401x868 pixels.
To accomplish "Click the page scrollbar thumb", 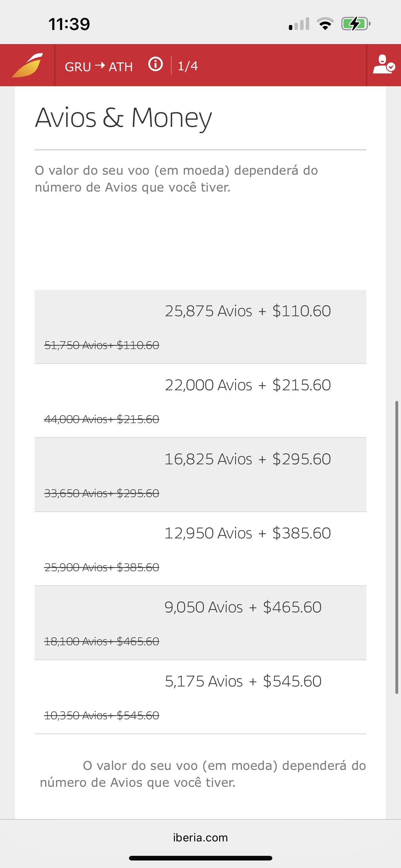I will 397,547.
